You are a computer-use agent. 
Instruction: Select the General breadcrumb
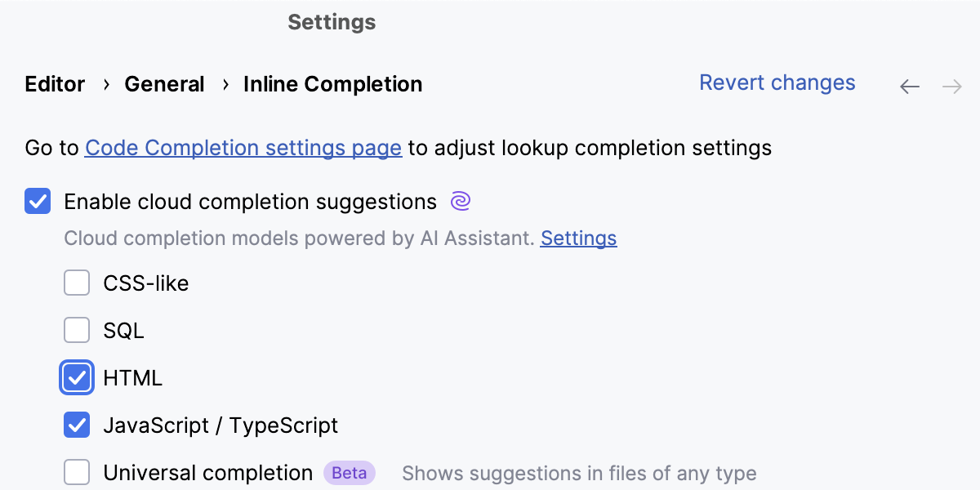pyautogui.click(x=164, y=84)
